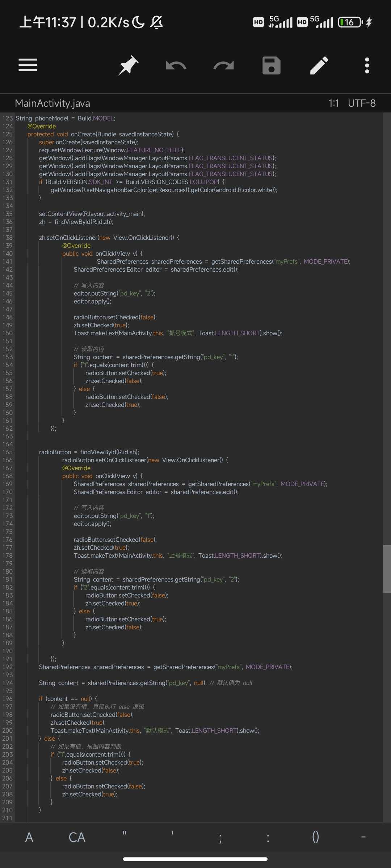Tap the Android home gesture bar
Image resolution: width=391 pixels, height=868 pixels.
(x=195, y=859)
